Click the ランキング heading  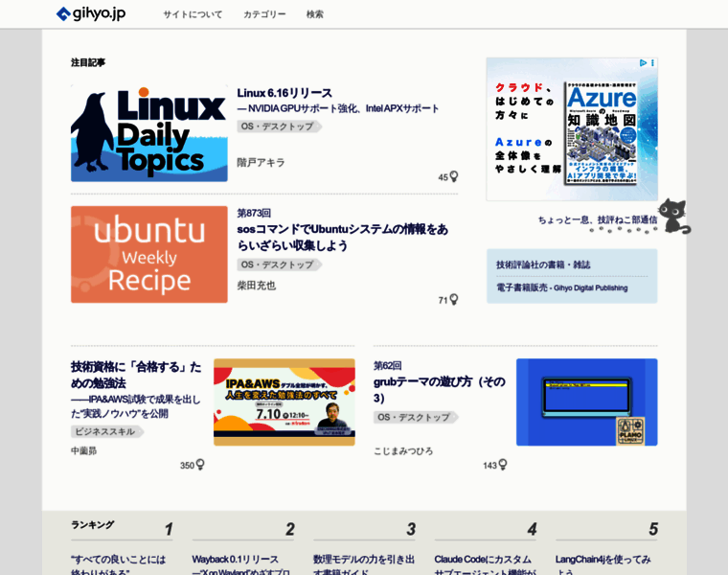coord(92,525)
